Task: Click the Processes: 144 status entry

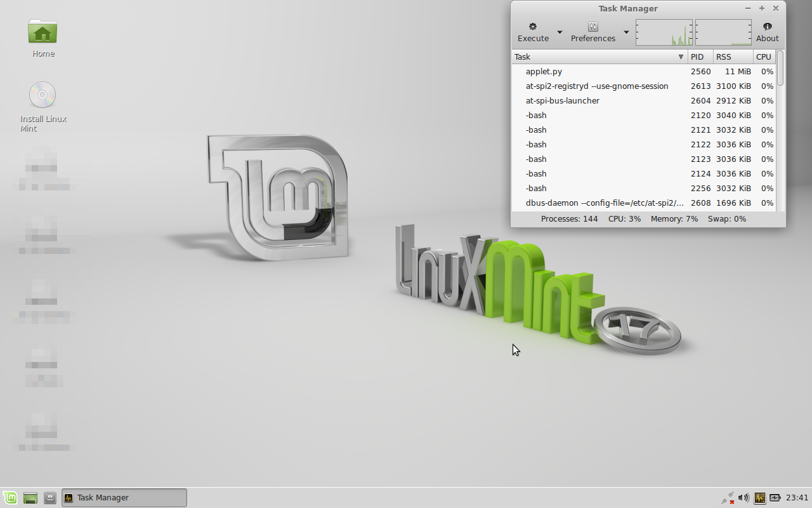Action: 569,219
